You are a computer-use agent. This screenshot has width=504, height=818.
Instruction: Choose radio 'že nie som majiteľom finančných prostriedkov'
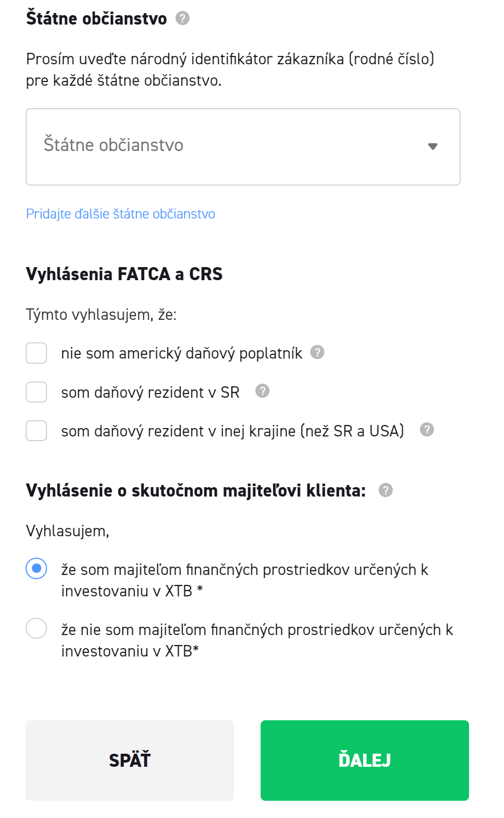click(x=37, y=628)
